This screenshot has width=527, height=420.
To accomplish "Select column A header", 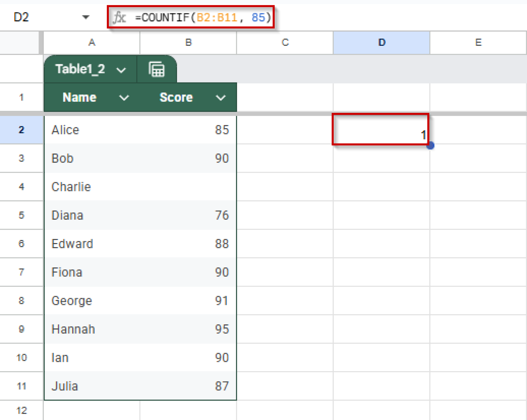I will pos(92,43).
